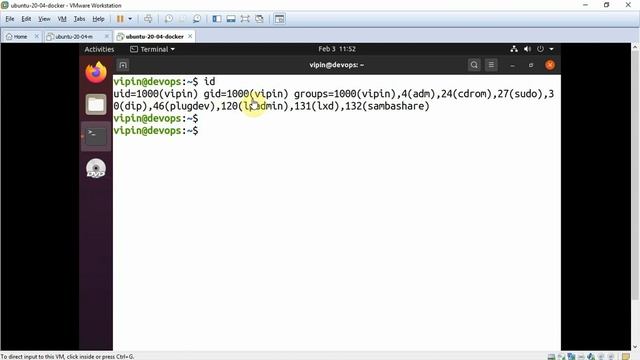Open the Ubuntu Activities overview

(x=99, y=49)
